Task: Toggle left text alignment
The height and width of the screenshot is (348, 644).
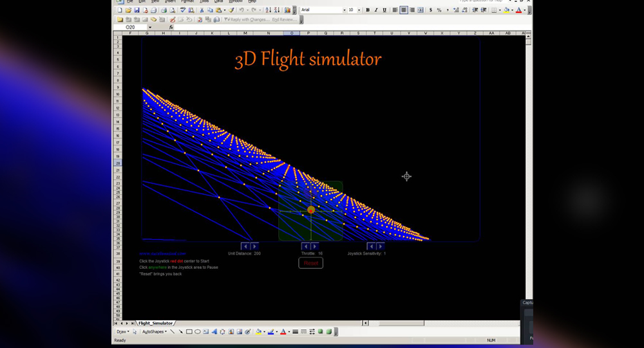Action: (x=395, y=10)
